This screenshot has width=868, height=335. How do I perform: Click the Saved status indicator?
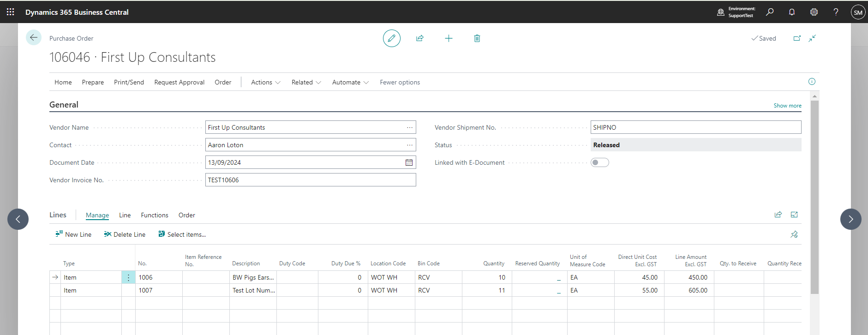[x=764, y=38]
